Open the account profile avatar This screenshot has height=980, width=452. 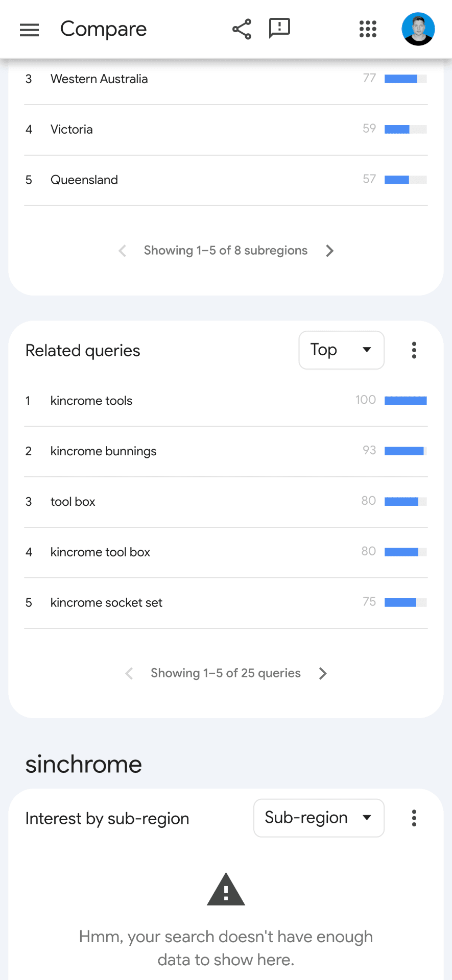[x=418, y=29]
